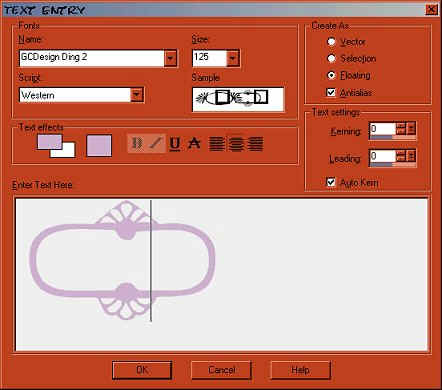Select the right text alignment icon

coord(256,144)
